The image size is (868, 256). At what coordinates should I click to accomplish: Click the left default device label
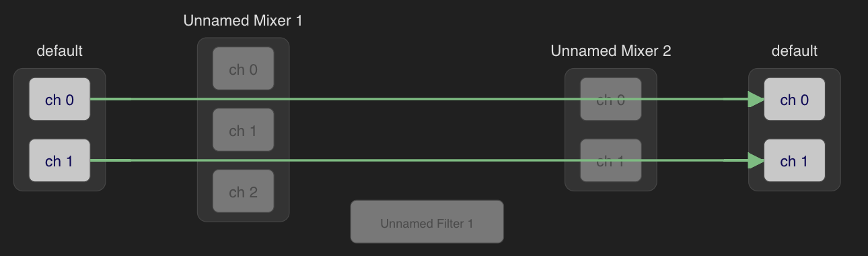(59, 51)
